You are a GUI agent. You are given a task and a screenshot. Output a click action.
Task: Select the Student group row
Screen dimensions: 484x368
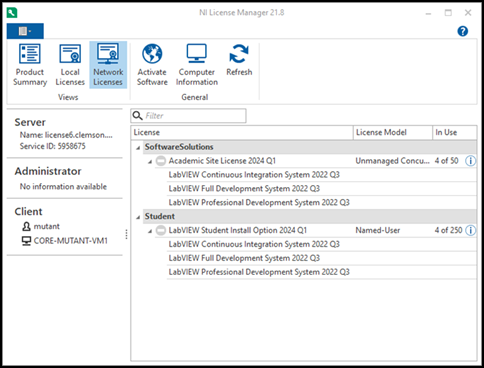click(x=310, y=216)
